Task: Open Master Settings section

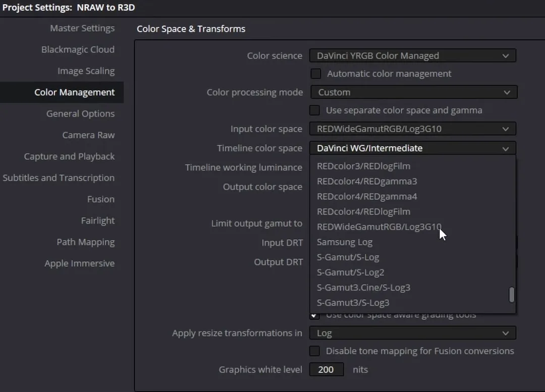Action: 82,28
